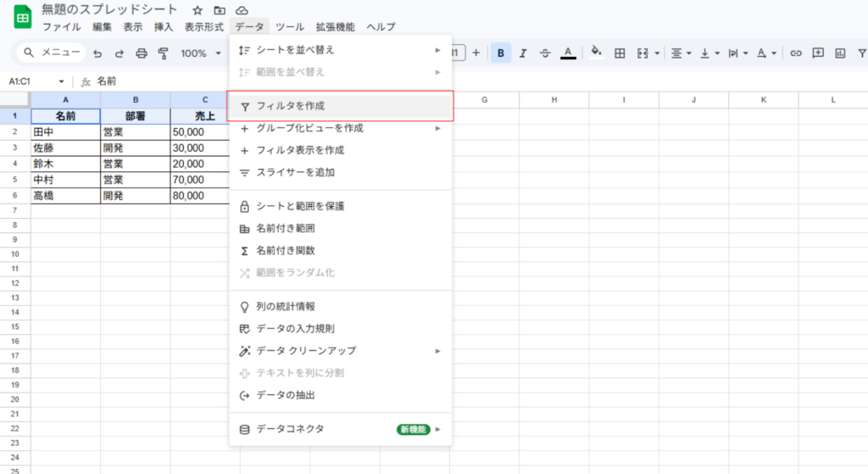Screen dimensions: 868x474
Task: Star the untitled spreadsheet
Action: point(198,10)
